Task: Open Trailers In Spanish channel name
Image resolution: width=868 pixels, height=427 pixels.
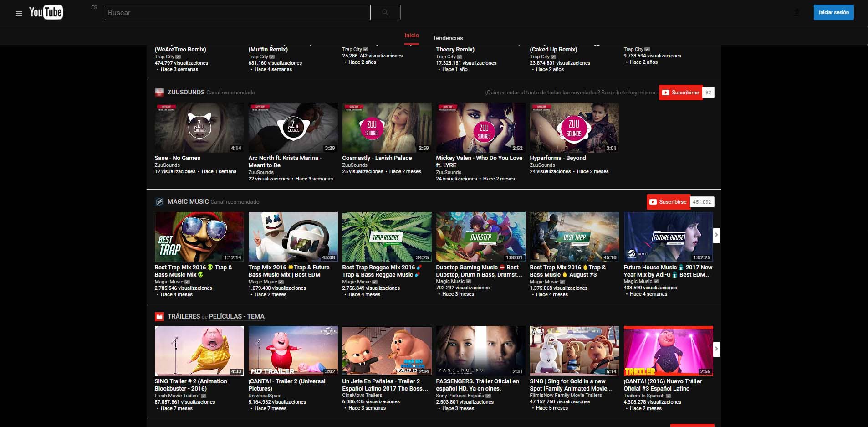Action: click(644, 396)
